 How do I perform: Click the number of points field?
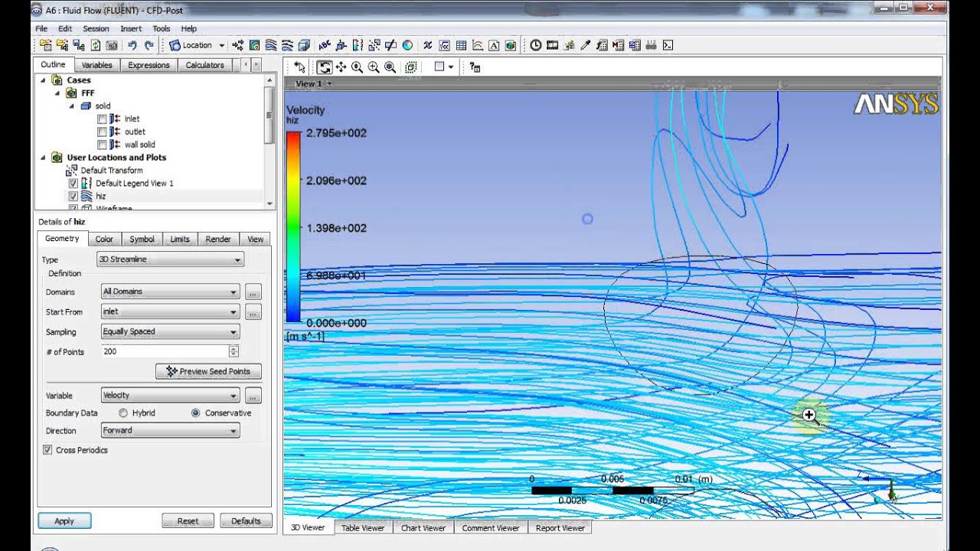pyautogui.click(x=165, y=351)
